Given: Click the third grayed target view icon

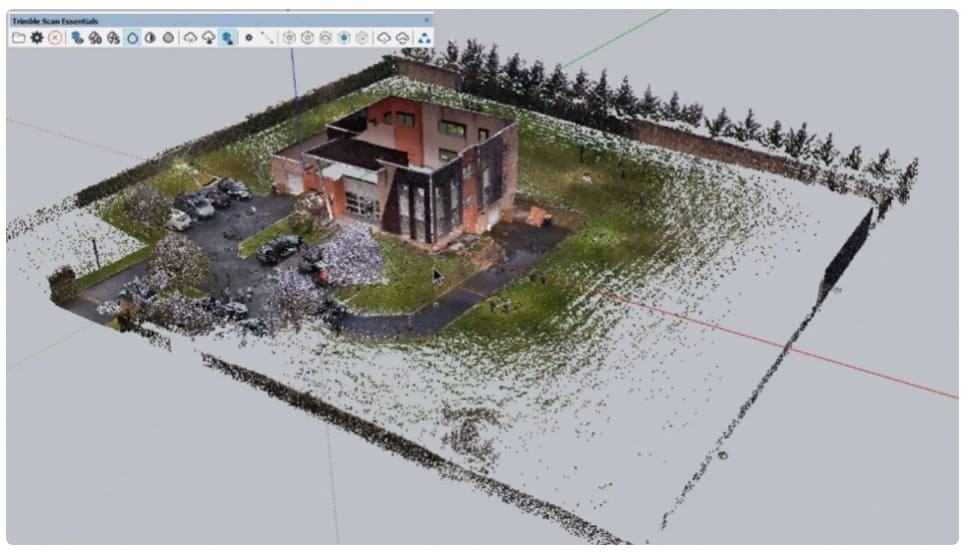Looking at the screenshot, I should coord(325,38).
